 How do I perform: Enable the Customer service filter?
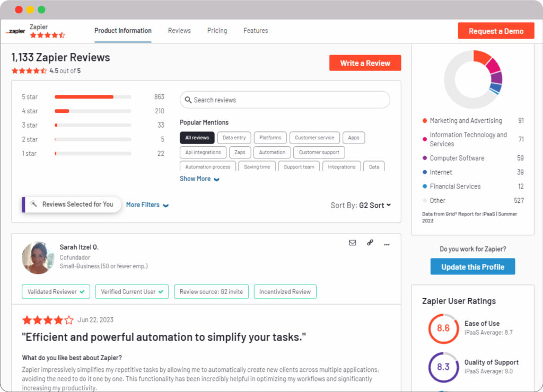coord(314,137)
